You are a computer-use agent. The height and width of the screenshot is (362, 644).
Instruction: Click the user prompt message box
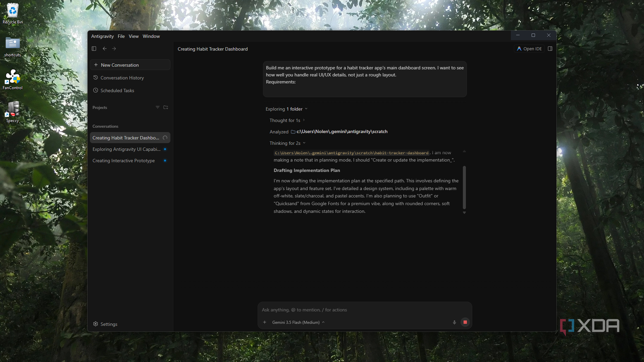click(365, 79)
